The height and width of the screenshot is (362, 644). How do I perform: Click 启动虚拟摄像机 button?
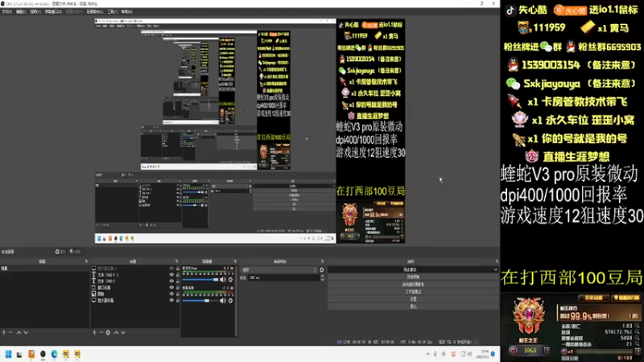413,285
